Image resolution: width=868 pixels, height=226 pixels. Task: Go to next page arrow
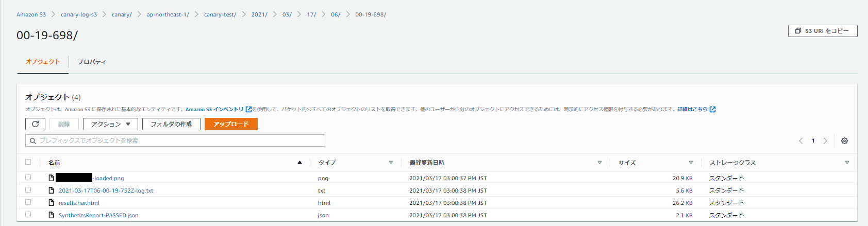tap(825, 141)
